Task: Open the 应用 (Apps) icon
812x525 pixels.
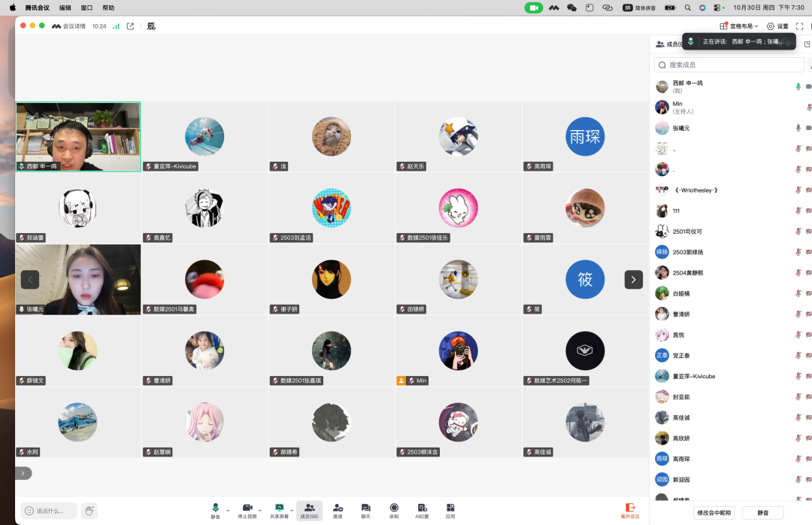Action: coord(450,511)
